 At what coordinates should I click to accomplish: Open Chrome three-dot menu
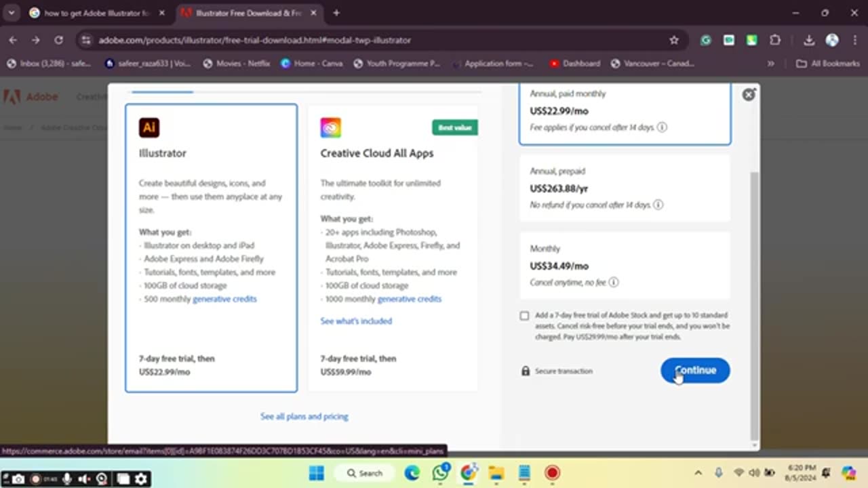(854, 40)
